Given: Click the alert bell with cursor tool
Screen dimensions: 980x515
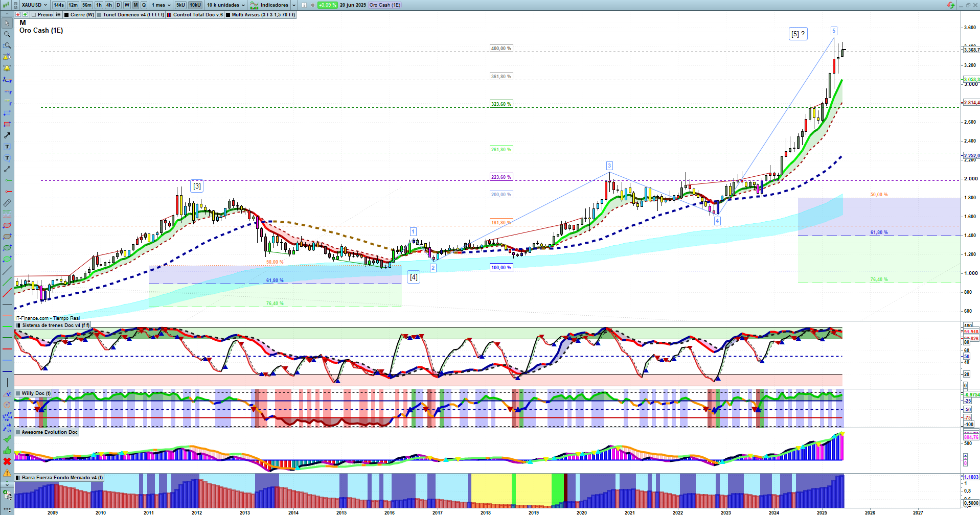Looking at the screenshot, I should [x=7, y=57].
